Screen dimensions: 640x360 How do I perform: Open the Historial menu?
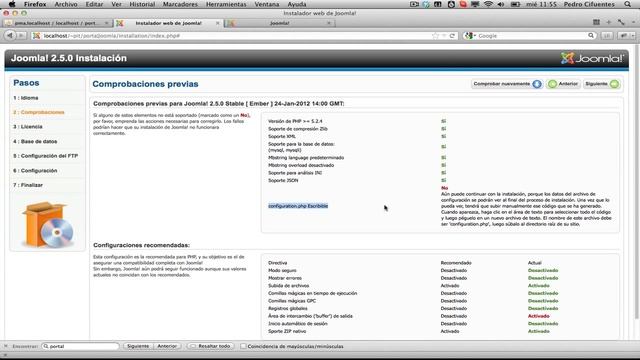click(x=142, y=4)
